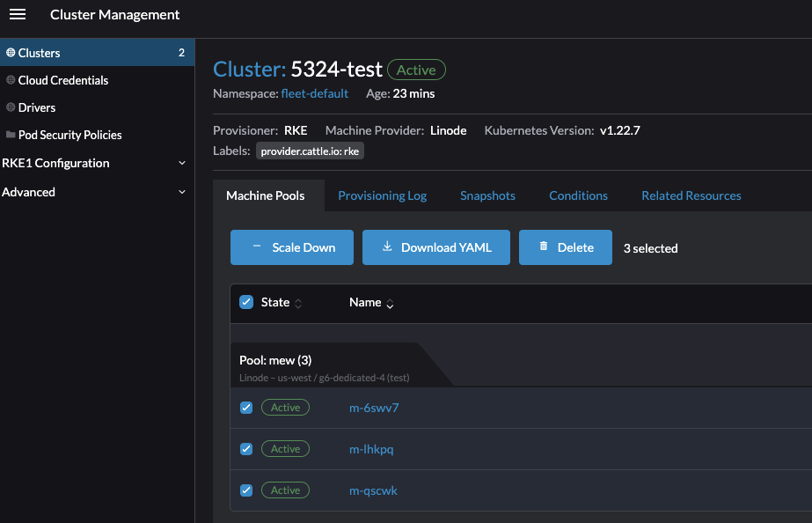Image resolution: width=812 pixels, height=523 pixels.
Task: Open machine m-qscwk details
Action: [x=373, y=490]
